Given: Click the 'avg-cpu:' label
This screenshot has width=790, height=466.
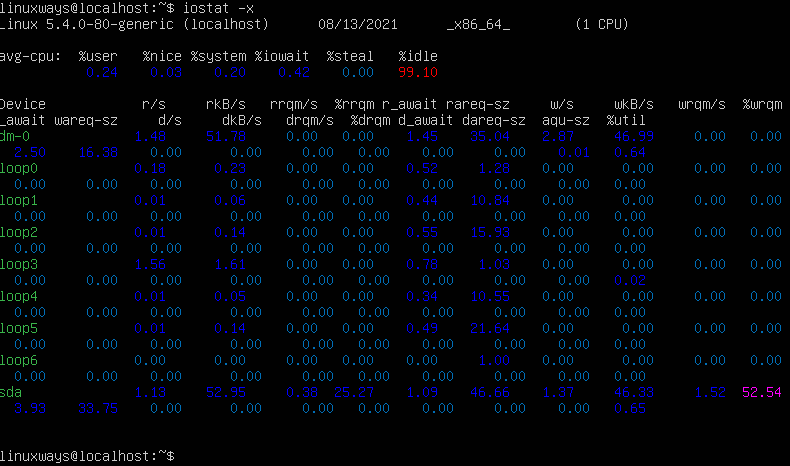Looking at the screenshot, I should coord(30,56).
